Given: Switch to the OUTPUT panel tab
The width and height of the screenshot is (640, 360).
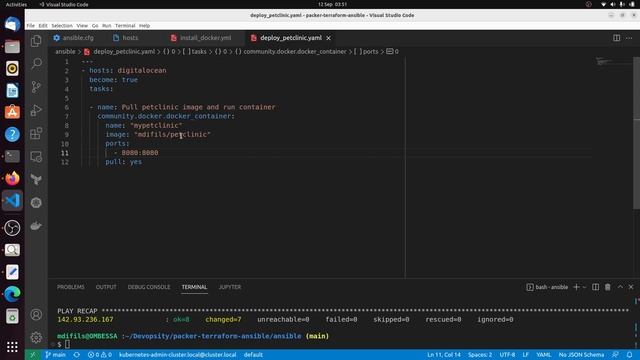Looking at the screenshot, I should tap(106, 287).
